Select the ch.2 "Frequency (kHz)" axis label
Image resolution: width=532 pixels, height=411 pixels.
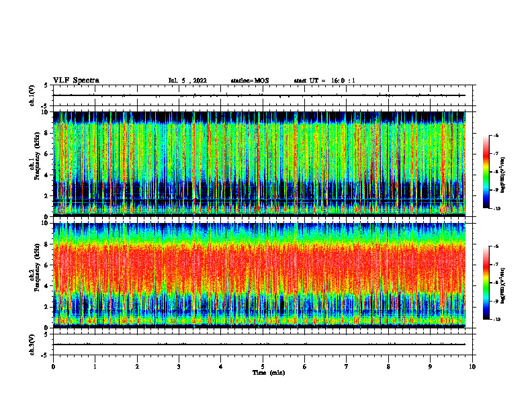click(x=37, y=267)
